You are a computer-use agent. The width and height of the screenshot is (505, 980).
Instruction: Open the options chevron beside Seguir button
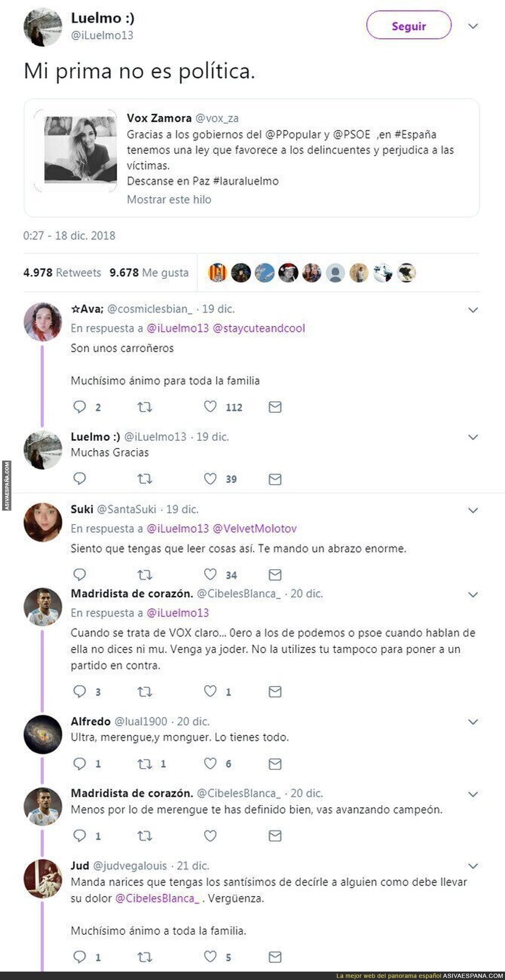click(473, 26)
